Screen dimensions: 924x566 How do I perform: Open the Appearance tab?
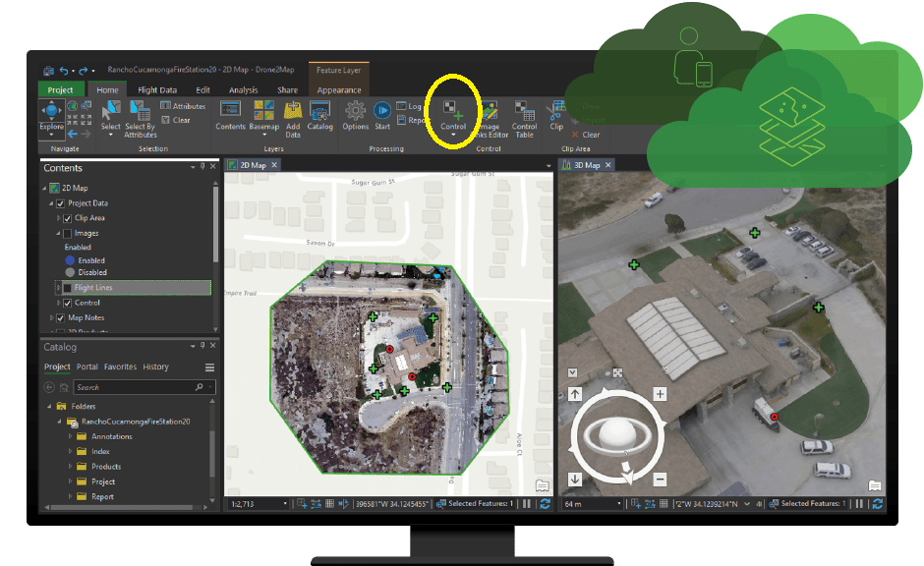339,89
